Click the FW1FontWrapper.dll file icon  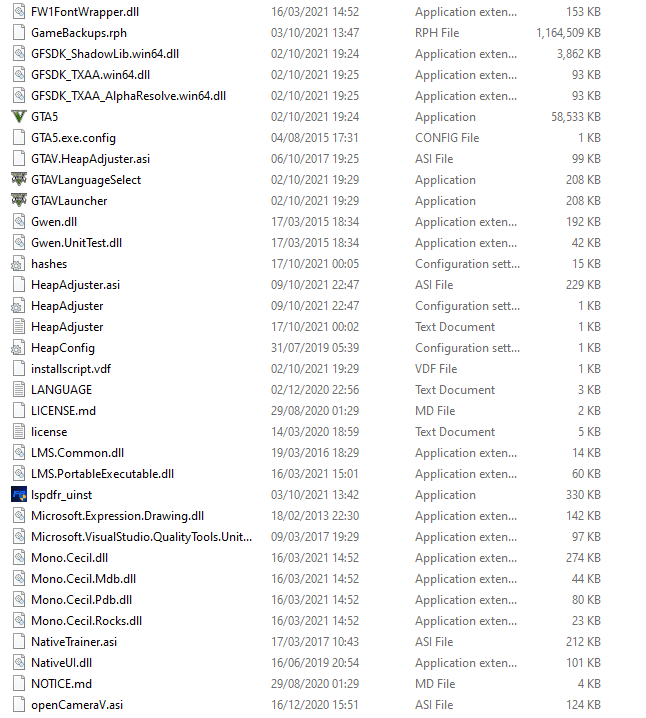[19, 11]
